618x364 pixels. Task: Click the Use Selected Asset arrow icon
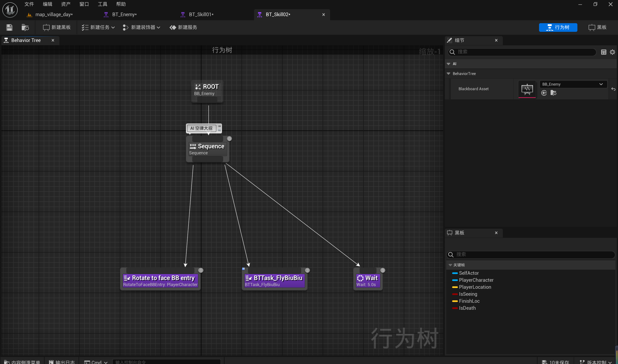[x=544, y=93]
